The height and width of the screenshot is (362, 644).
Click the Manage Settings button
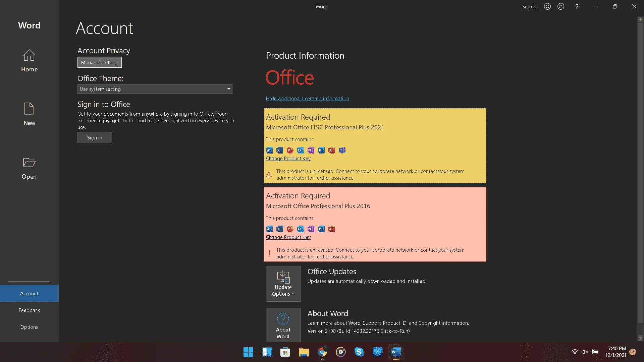100,62
